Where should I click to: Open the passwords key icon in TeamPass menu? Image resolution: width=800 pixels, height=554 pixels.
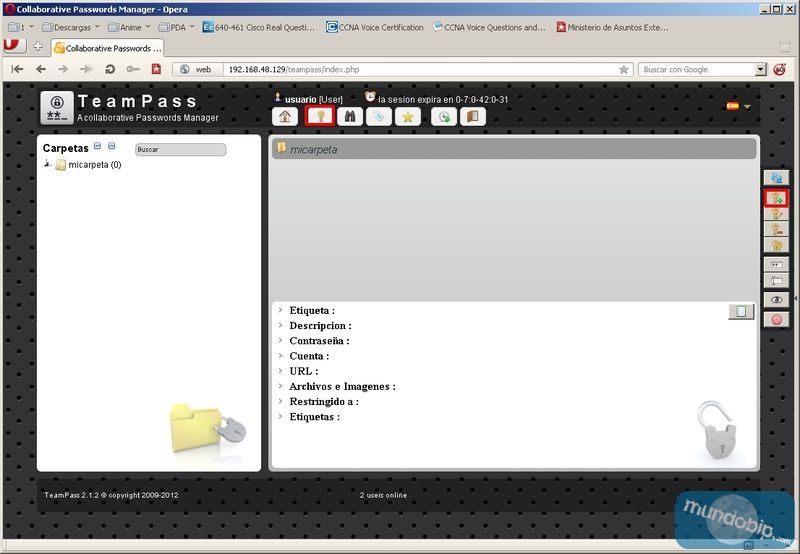tap(320, 116)
